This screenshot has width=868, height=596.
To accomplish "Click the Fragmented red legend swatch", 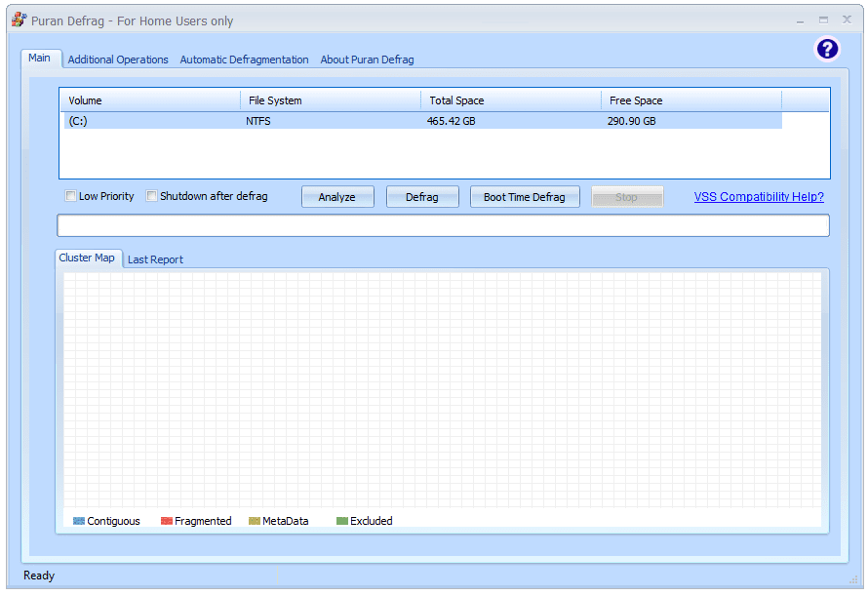I will (167, 521).
